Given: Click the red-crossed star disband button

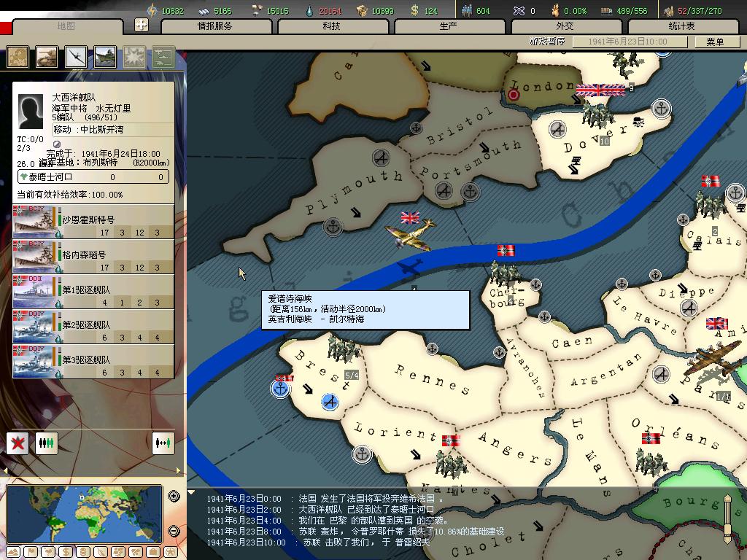Looking at the screenshot, I should coord(18,443).
